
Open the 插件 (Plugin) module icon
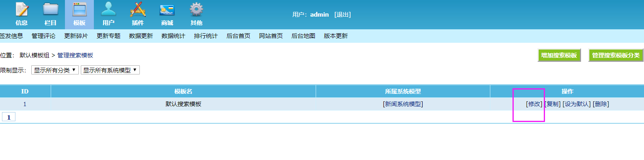click(x=138, y=14)
